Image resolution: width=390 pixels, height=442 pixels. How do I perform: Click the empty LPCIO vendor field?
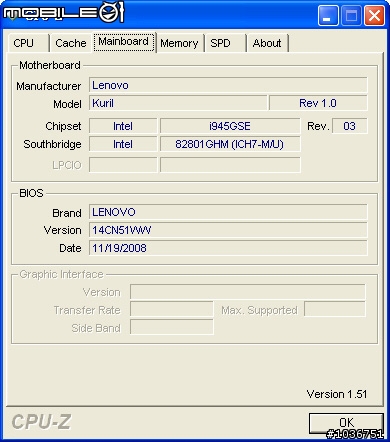point(123,165)
